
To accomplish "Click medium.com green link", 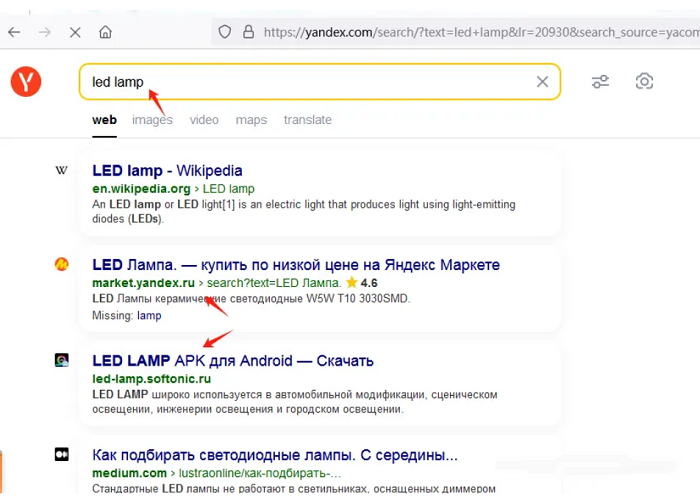I will 129,473.
